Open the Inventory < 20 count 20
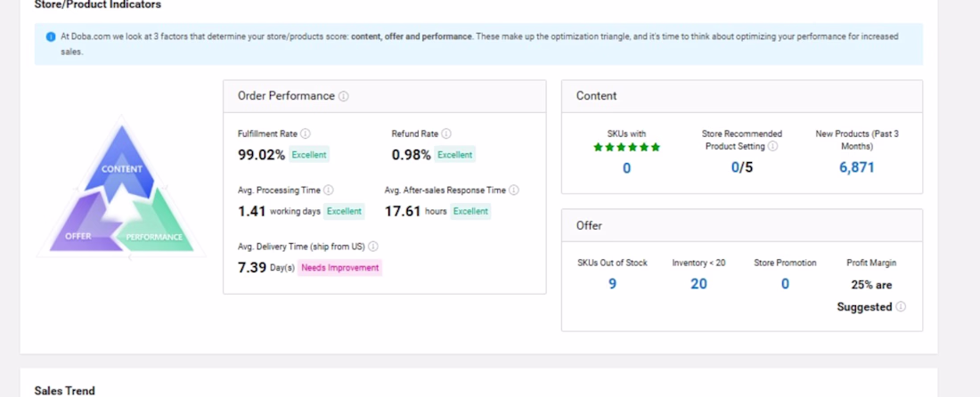980x397 pixels. pos(698,284)
